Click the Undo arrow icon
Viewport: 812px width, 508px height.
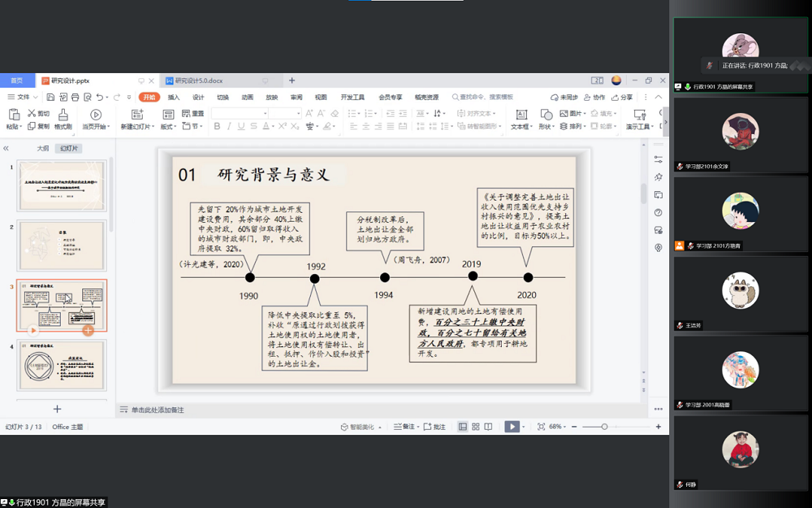pos(100,98)
